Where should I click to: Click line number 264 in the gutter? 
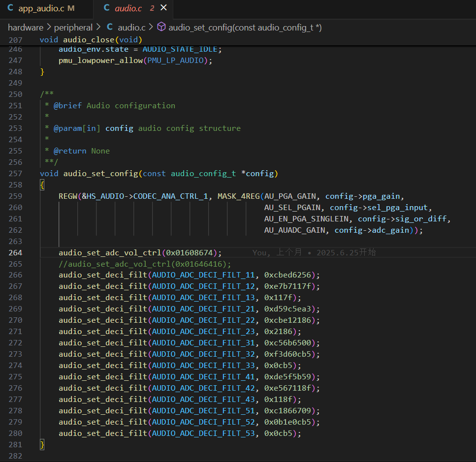click(x=15, y=253)
